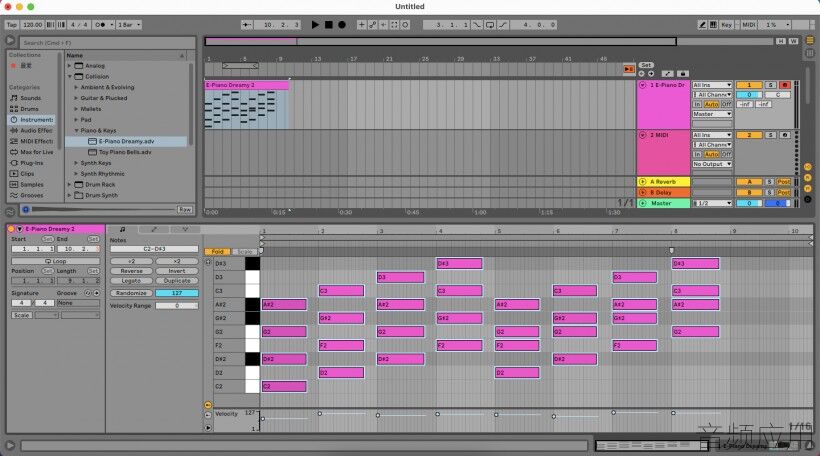820x456 pixels.
Task: Select the Plug-Ins browser category
Action: 31,163
